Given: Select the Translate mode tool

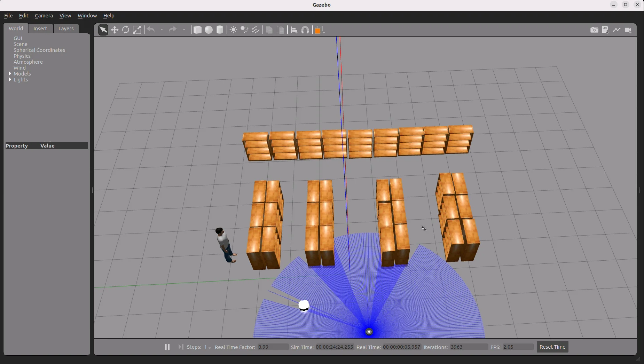Looking at the screenshot, I should pyautogui.click(x=115, y=30).
